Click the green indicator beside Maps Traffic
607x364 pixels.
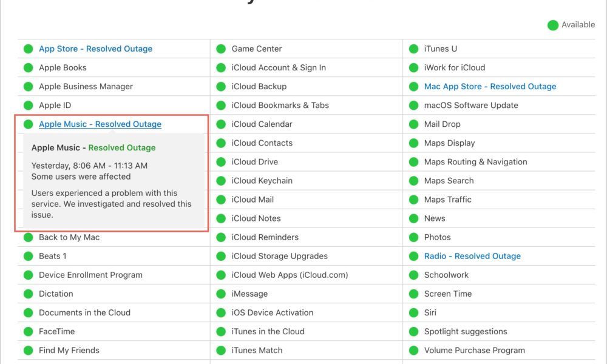(x=413, y=199)
